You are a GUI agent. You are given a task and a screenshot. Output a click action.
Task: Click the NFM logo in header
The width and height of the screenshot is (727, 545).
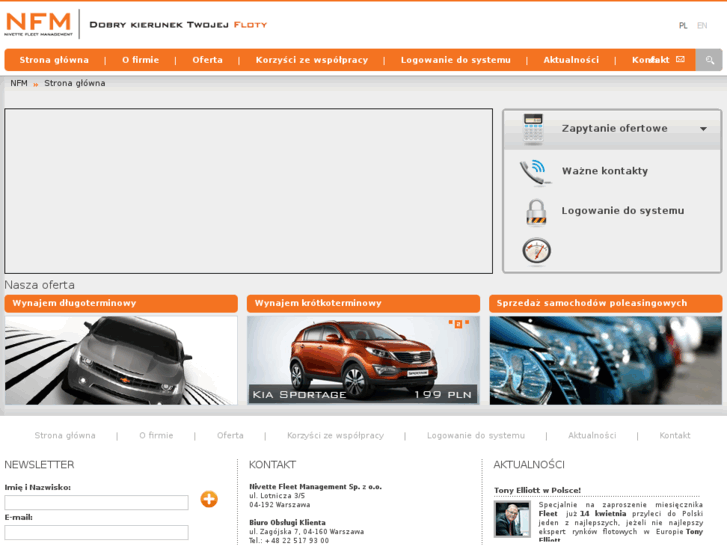click(39, 24)
